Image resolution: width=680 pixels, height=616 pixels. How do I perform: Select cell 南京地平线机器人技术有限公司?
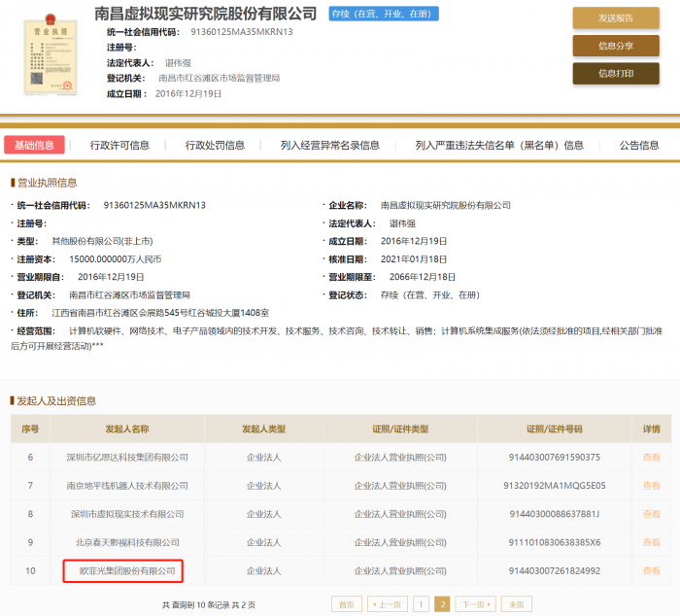tap(127, 486)
